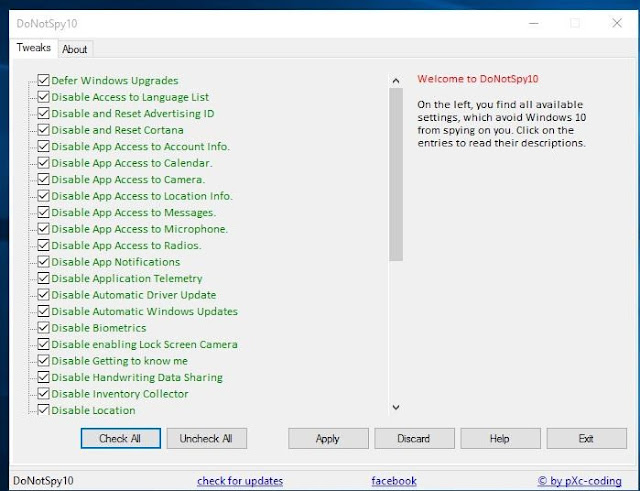
Task: Click the Welcome to DoNotSpy10 heading
Action: [478, 79]
